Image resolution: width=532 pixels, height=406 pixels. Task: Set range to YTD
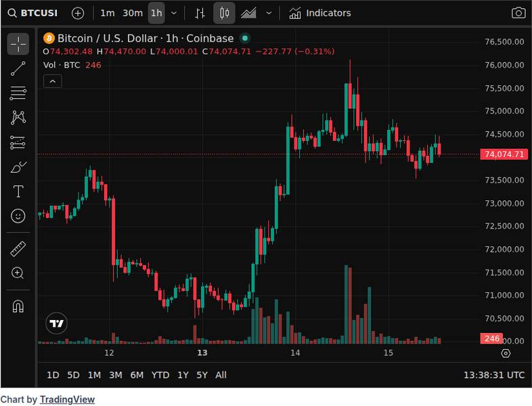pos(160,375)
